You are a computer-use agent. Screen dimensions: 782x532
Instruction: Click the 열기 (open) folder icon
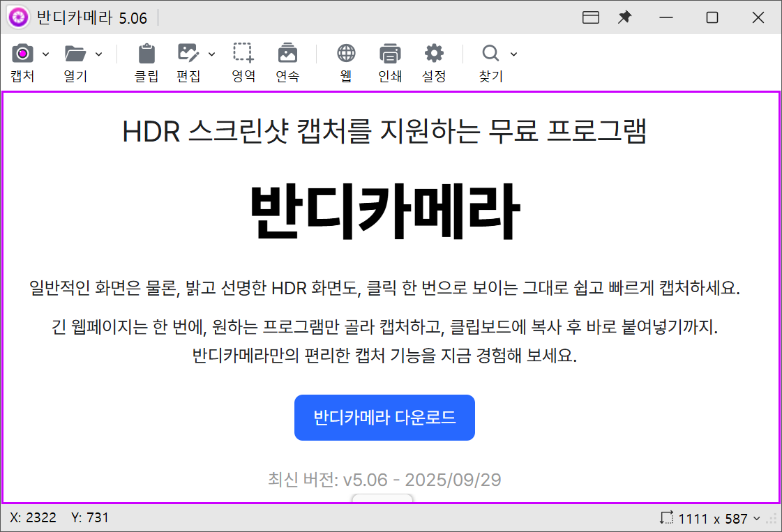coord(75,54)
